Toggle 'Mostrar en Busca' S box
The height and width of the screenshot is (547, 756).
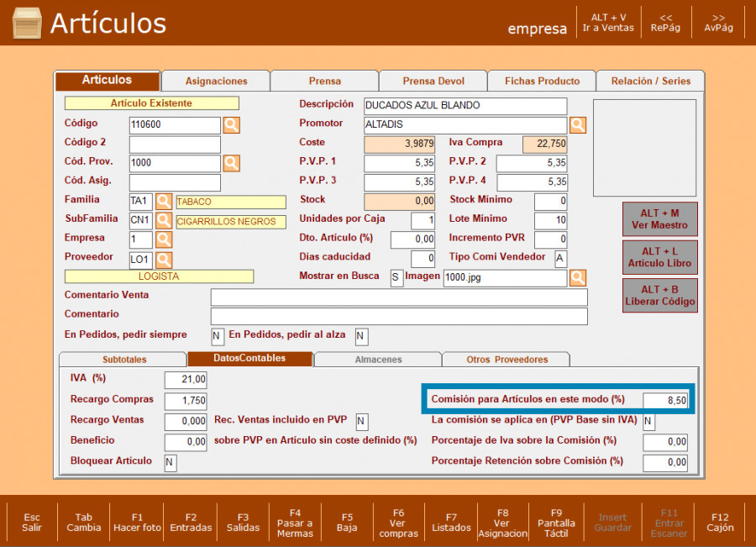(x=396, y=277)
